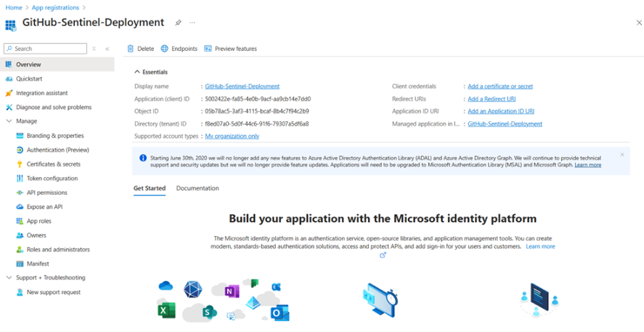Open the API permissions page
This screenshot has width=644, height=332.
pos(46,193)
